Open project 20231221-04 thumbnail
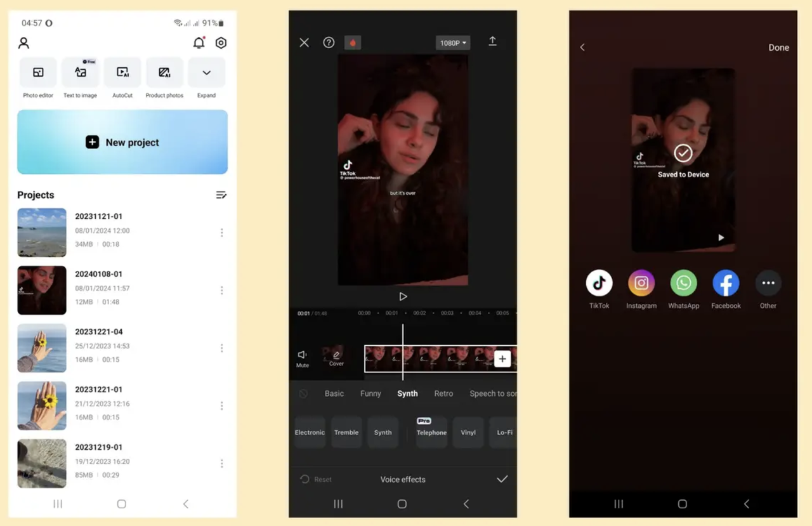Image resolution: width=812 pixels, height=526 pixels. pyautogui.click(x=41, y=348)
